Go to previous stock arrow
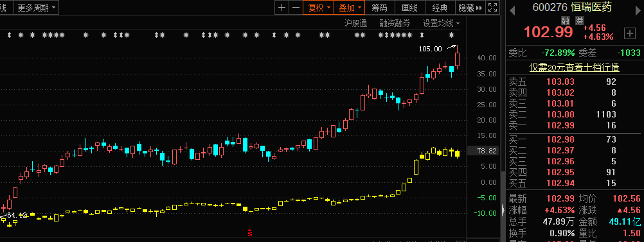The image size is (644, 242). (512, 11)
